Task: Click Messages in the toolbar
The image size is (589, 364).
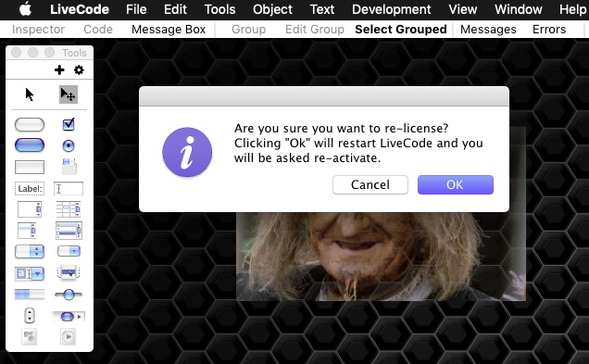Action: tap(488, 30)
